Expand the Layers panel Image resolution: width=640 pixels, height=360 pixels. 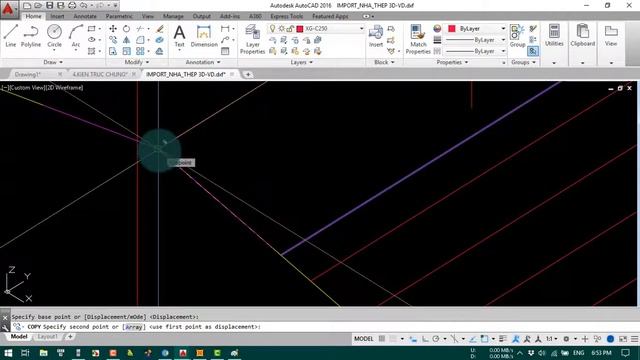pos(302,62)
